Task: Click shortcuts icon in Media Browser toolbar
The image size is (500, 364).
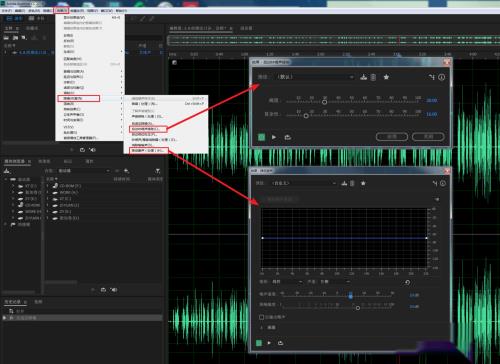Action: 7,171
